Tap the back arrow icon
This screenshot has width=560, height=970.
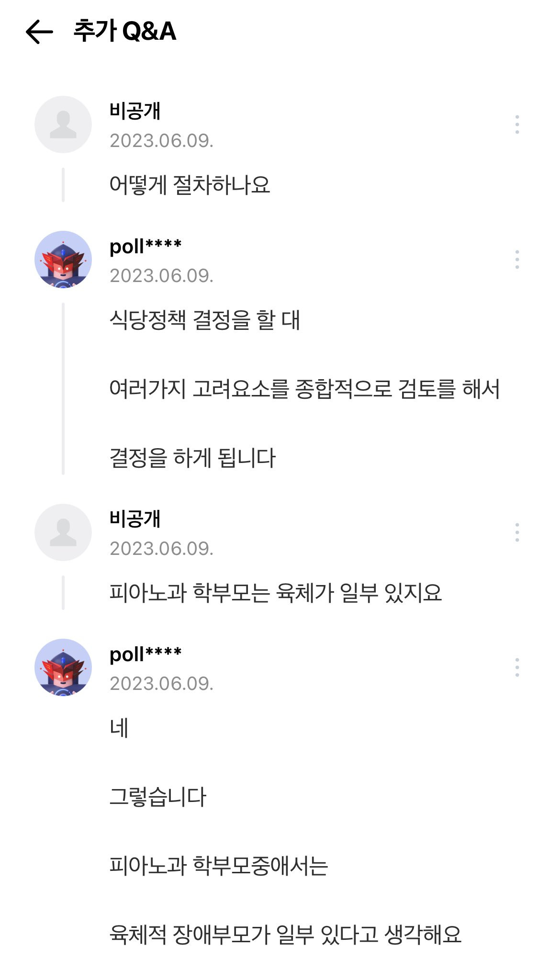coord(39,32)
